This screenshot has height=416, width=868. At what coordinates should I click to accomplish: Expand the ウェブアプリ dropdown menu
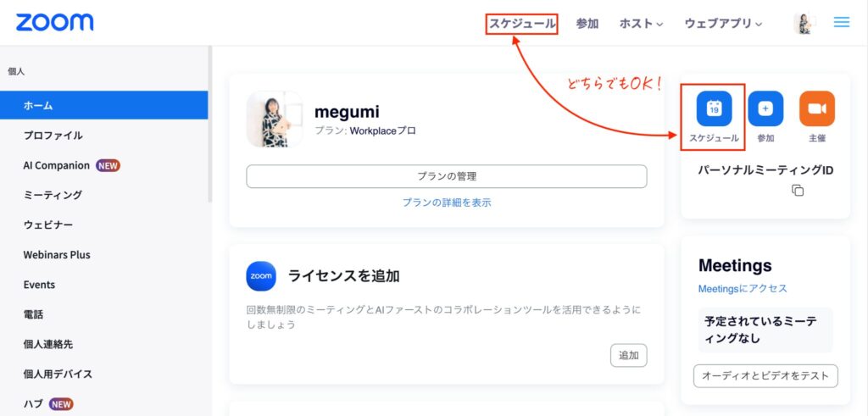[723, 24]
